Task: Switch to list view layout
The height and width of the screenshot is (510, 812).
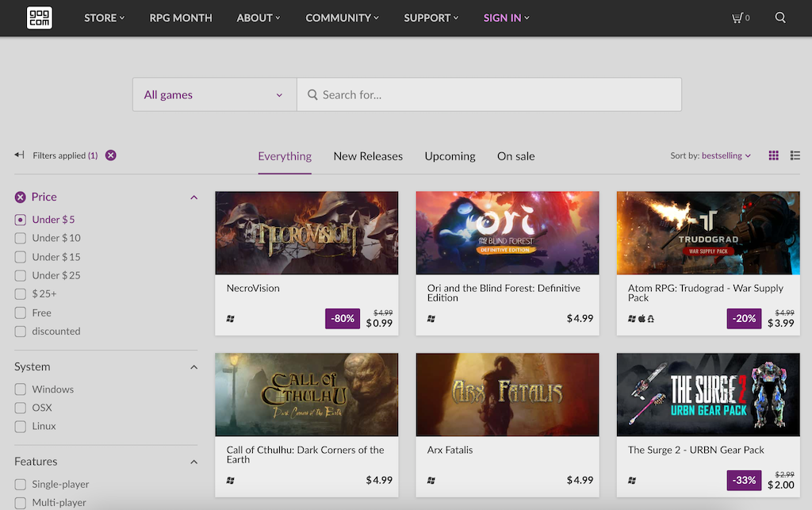Action: (795, 155)
